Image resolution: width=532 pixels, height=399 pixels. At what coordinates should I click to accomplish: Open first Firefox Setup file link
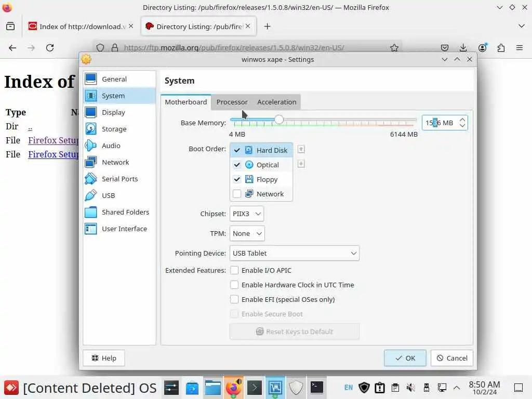(54, 140)
